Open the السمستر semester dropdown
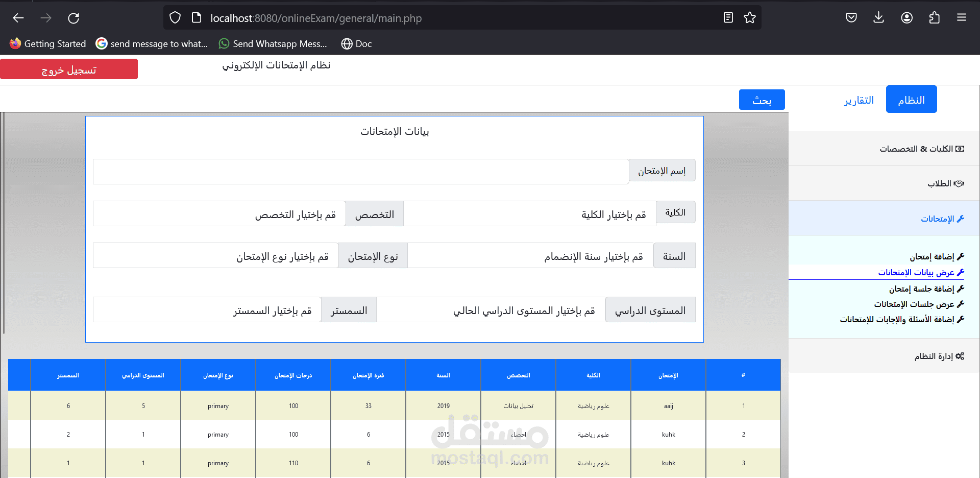This screenshot has height=478, width=980. (x=207, y=309)
